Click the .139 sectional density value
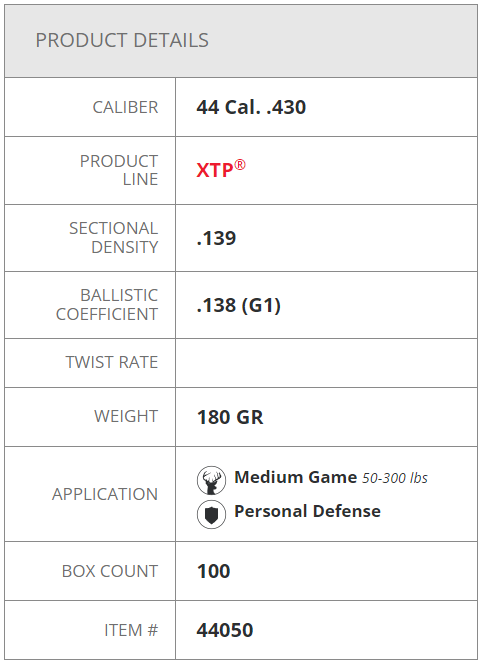The width and height of the screenshot is (480, 662). click(216, 238)
